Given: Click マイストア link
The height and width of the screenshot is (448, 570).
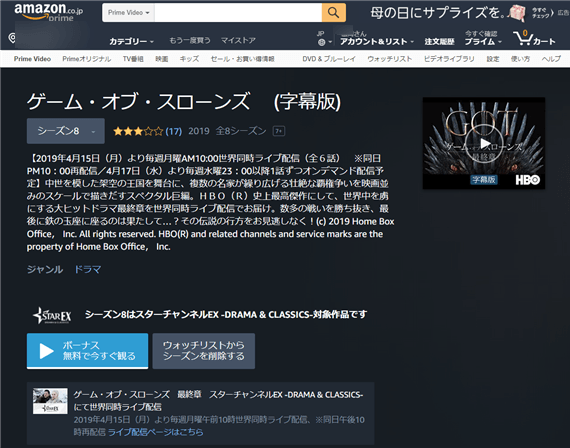Looking at the screenshot, I should click(x=238, y=40).
